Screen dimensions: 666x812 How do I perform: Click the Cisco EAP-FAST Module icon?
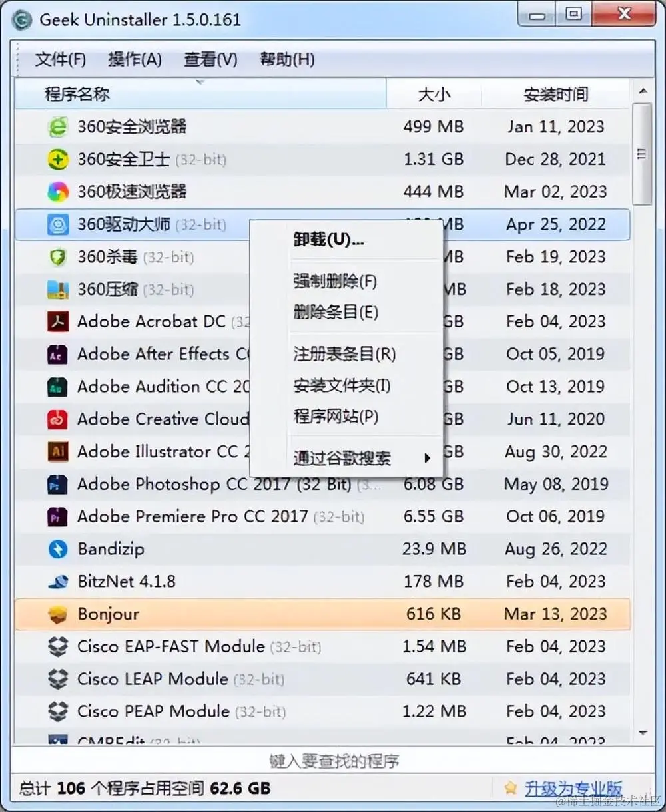click(x=58, y=646)
